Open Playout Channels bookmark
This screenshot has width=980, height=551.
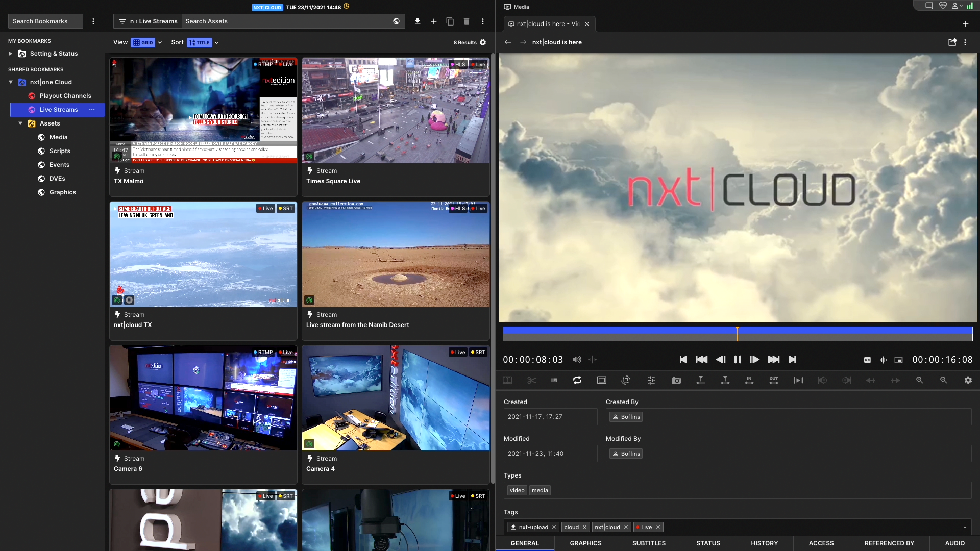tap(65, 96)
